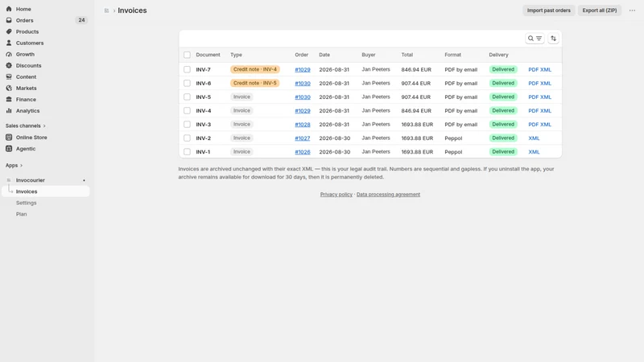
Task: Open the Invocourier Settings page
Action: 27,203
